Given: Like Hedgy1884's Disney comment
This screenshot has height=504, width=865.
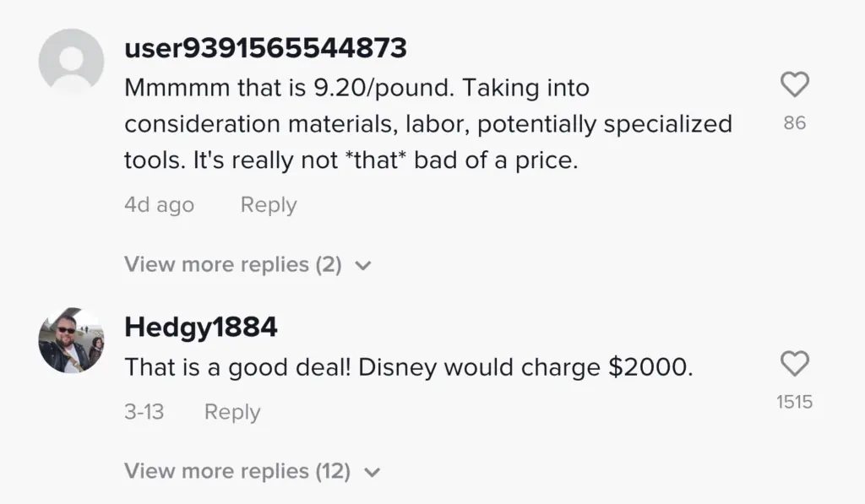Looking at the screenshot, I should tap(794, 364).
